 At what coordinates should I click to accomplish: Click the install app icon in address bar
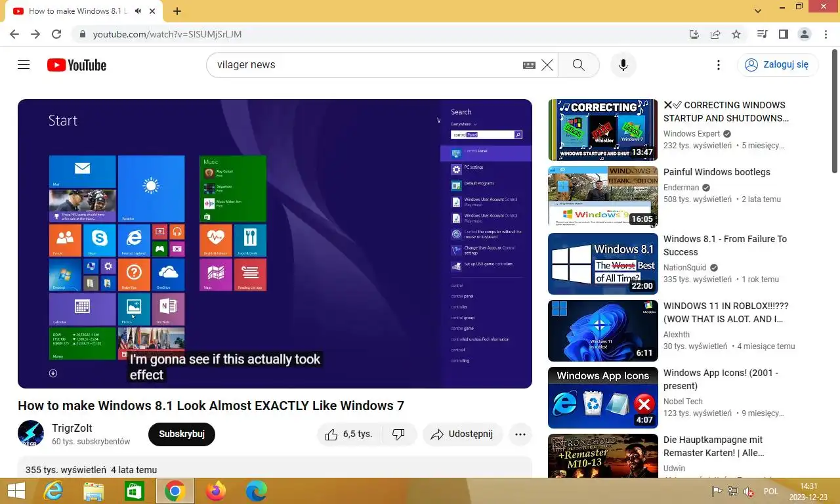tap(694, 34)
